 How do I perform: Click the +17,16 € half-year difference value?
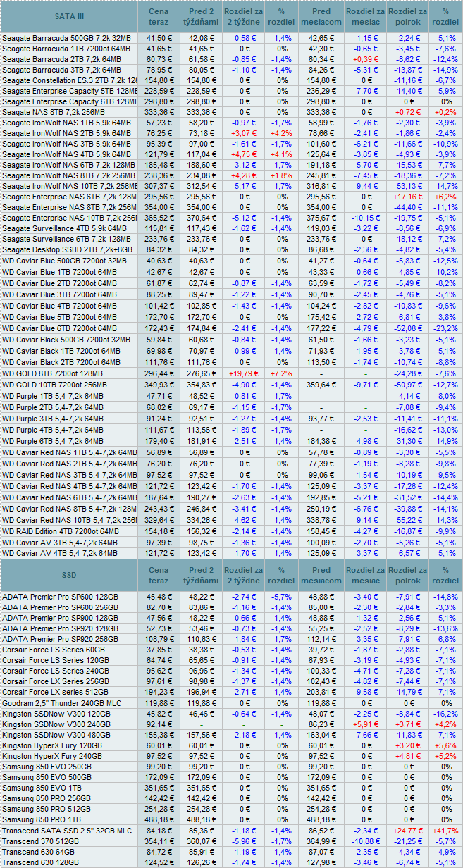point(407,196)
